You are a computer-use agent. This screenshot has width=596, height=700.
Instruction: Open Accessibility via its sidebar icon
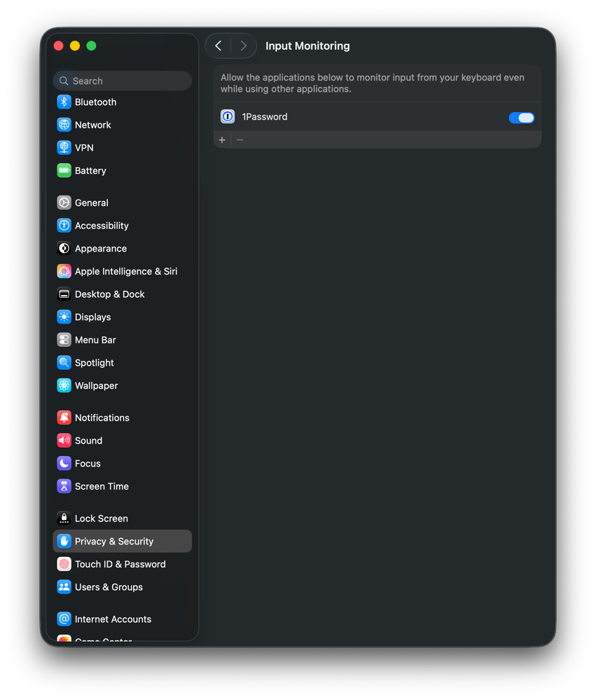64,226
